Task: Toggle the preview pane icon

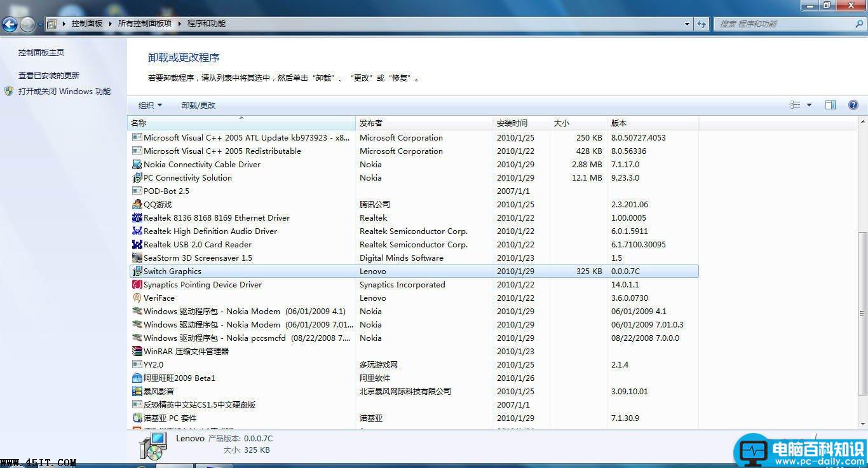Action: point(830,105)
